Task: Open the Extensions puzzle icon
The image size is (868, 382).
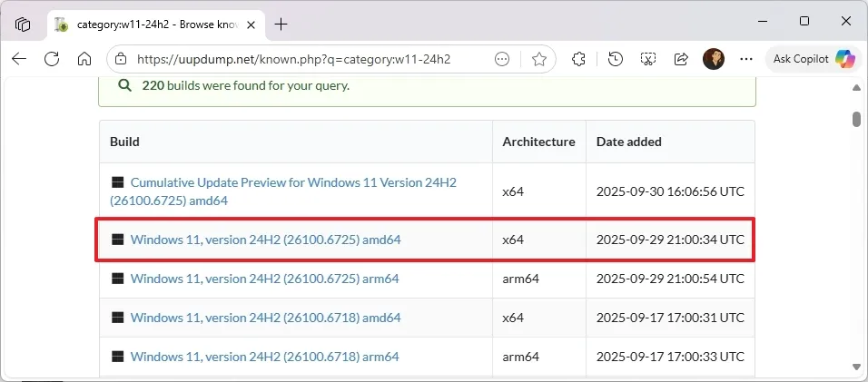Action: [x=578, y=59]
